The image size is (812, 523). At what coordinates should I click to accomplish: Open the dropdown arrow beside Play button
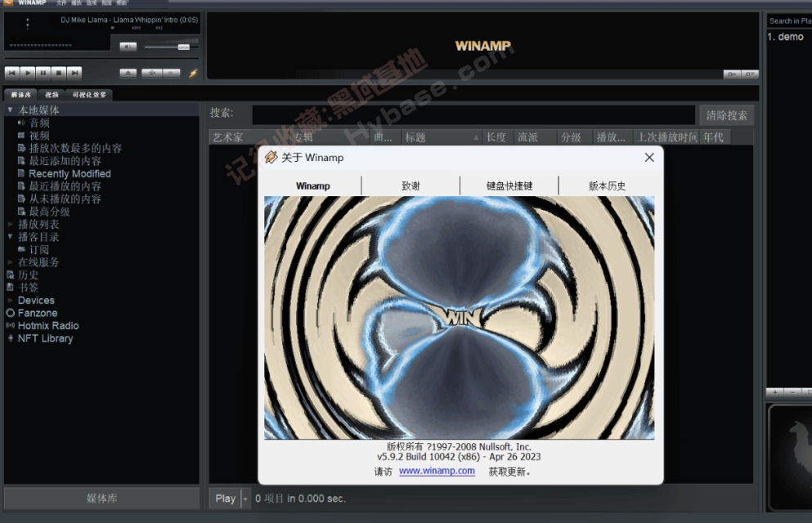tap(245, 498)
